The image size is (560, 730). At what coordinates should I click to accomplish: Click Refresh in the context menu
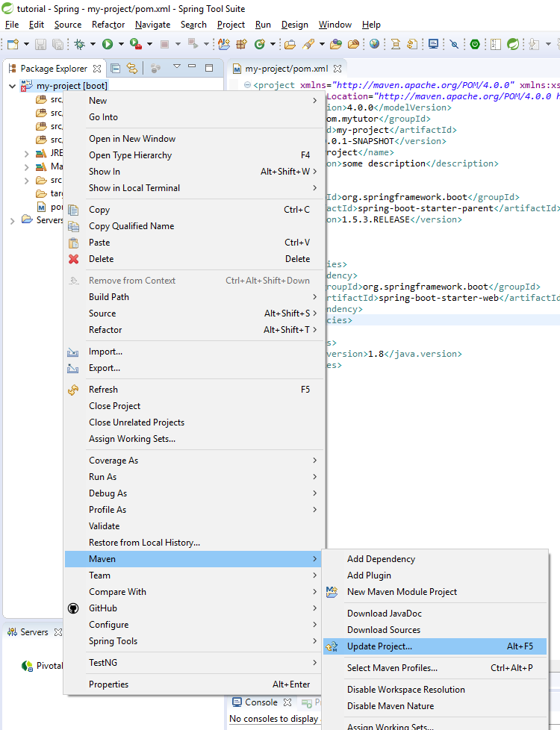pos(193,389)
